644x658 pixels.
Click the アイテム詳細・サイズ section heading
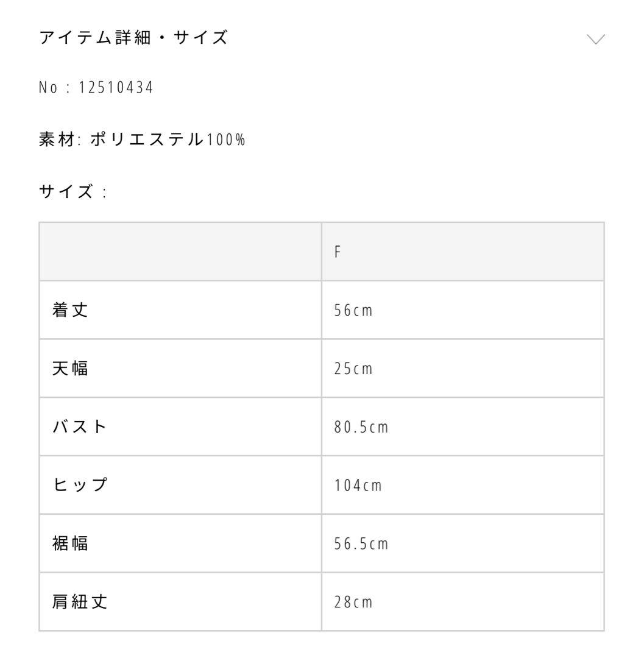134,38
